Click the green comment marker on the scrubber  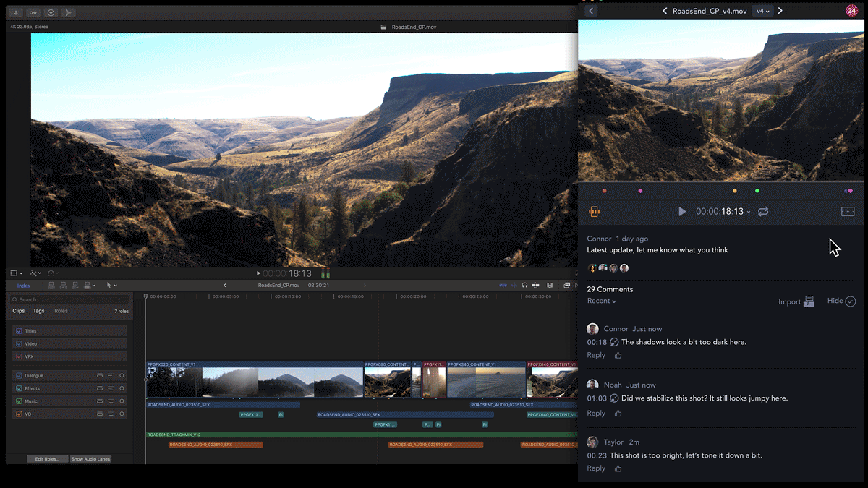[757, 191]
